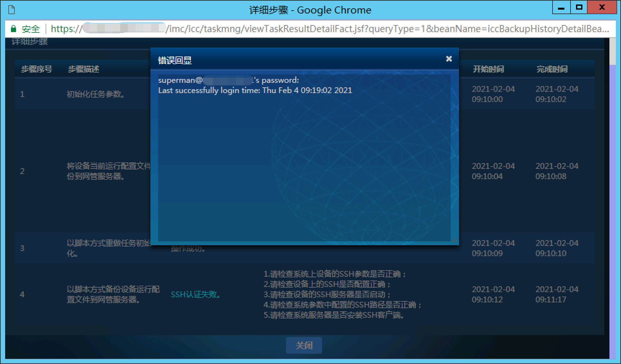621x364 pixels.
Task: Click the page document icon in title bar
Action: coord(12,10)
